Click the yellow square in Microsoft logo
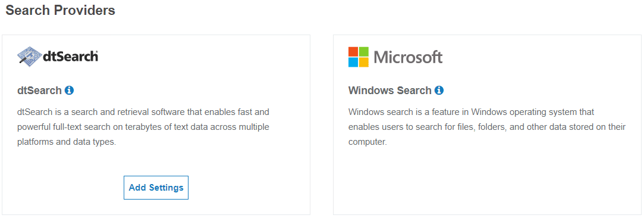This screenshot has height=221, width=644. (364, 62)
